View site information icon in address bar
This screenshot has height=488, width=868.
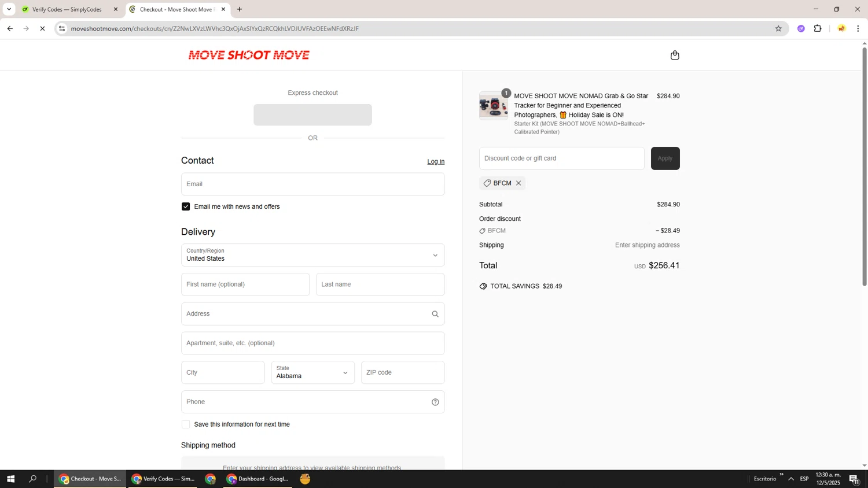click(x=62, y=28)
